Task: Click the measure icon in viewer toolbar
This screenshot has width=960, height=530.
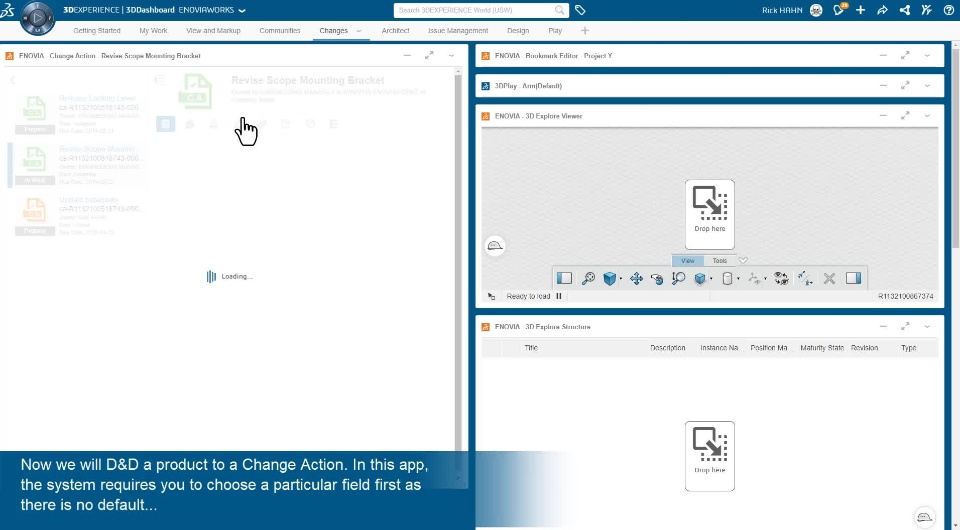Action: click(804, 278)
